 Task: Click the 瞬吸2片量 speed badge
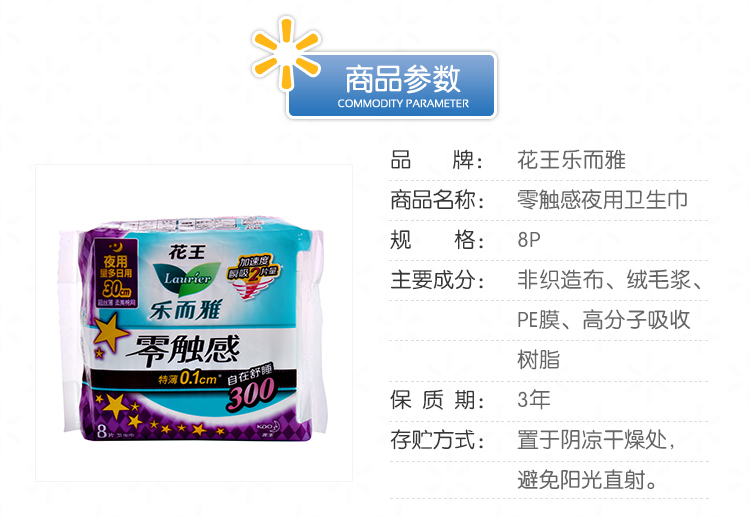(x=253, y=275)
